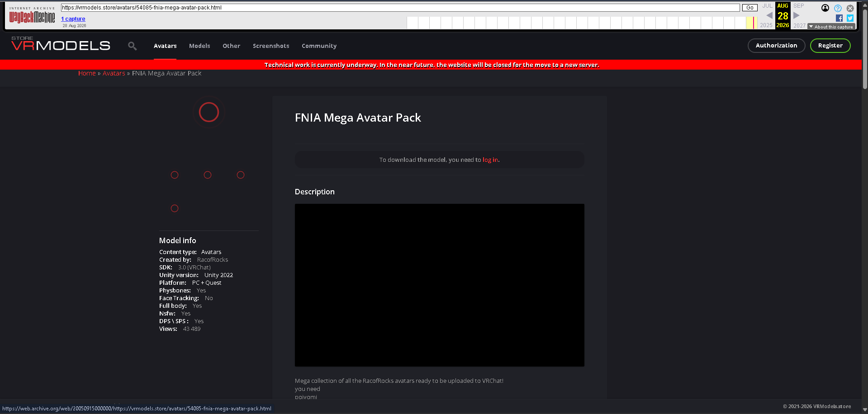This screenshot has height=414, width=868.
Task: Click the Model info heading
Action: tap(178, 240)
